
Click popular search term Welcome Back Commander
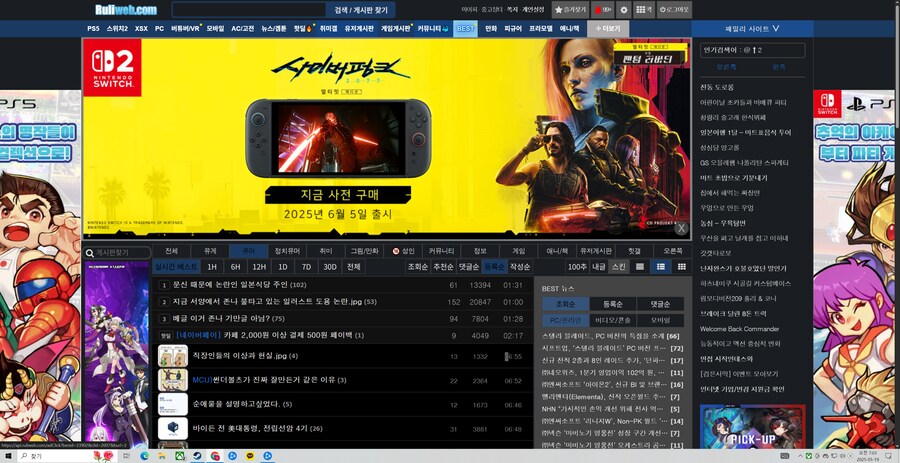739,329
